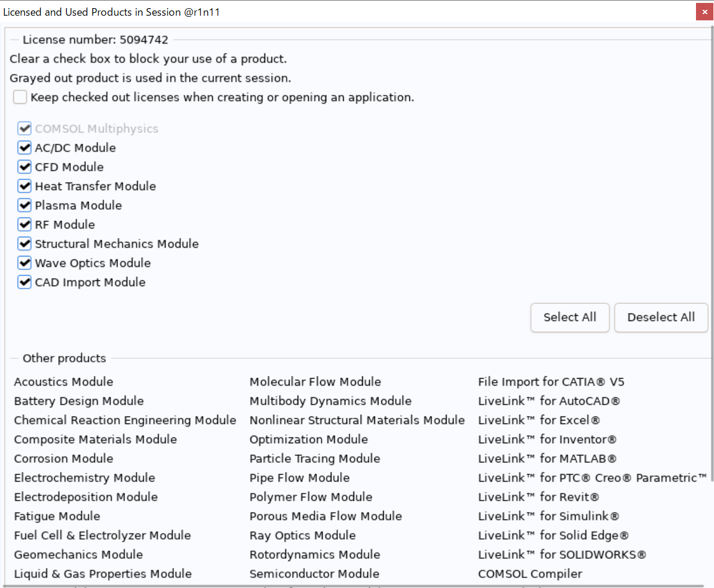Disable the Heat Transfer Module checkbox
Viewport: 714px width, 588px height.
[24, 186]
